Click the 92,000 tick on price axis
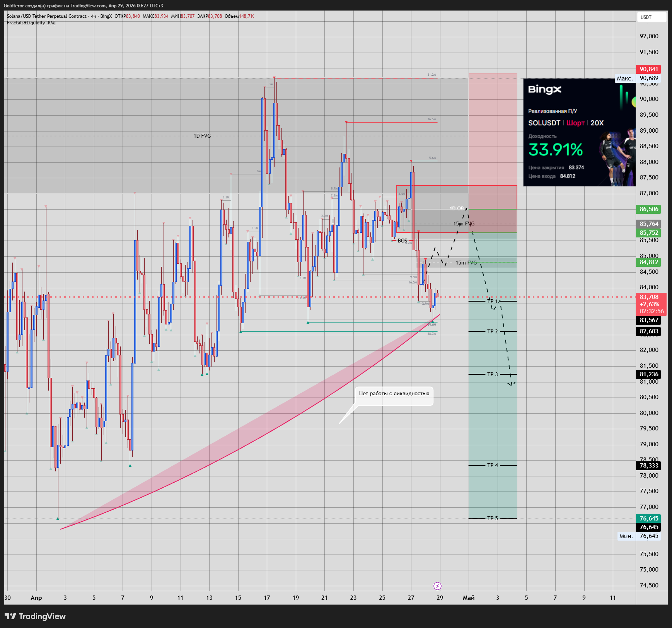 coord(649,36)
